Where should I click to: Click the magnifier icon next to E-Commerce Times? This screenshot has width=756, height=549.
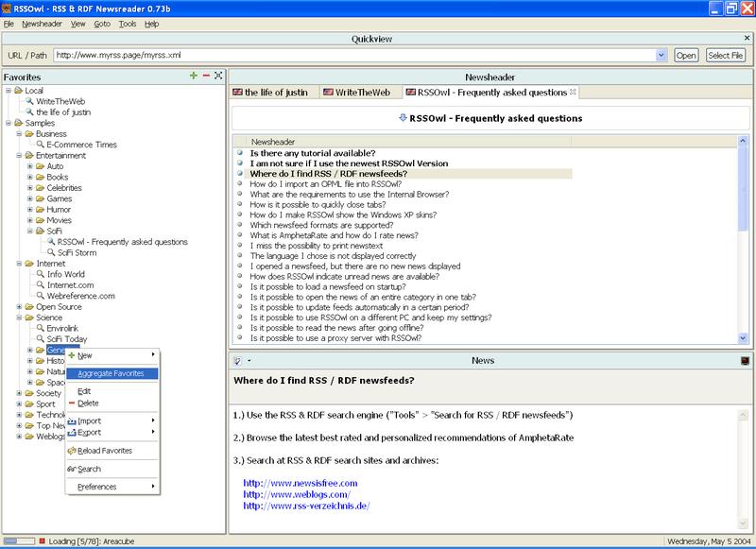click(41, 145)
